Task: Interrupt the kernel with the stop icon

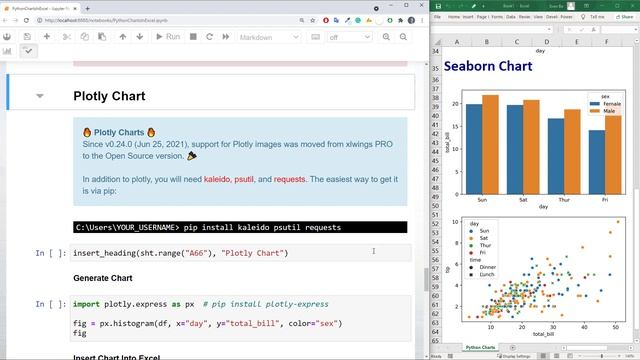Action: pos(193,37)
